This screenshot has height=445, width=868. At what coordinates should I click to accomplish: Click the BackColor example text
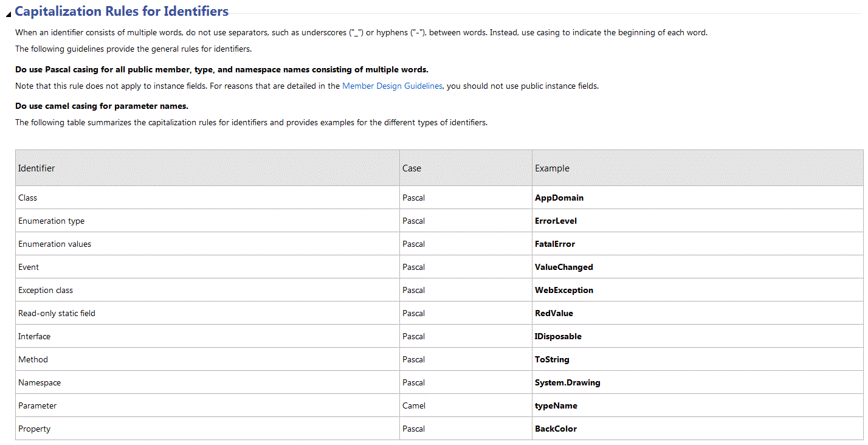(556, 429)
